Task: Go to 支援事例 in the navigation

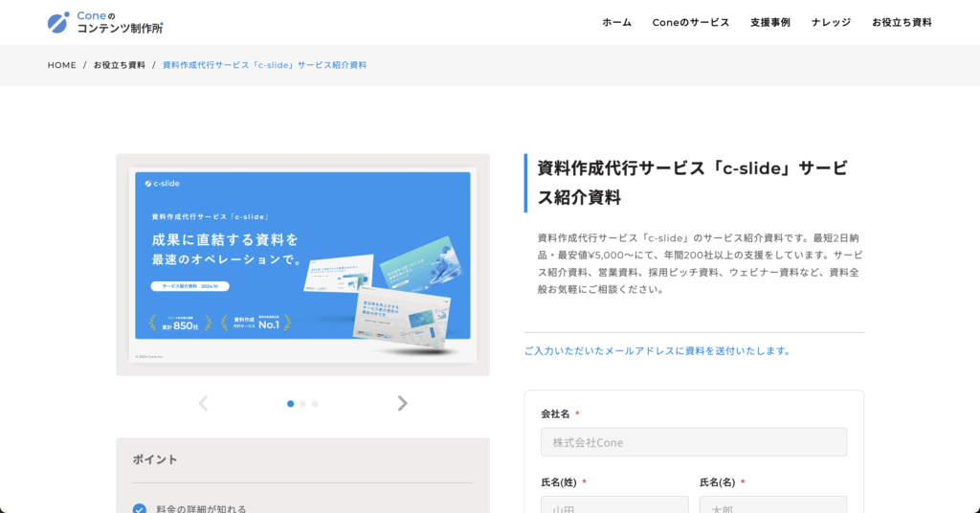Action: click(770, 23)
